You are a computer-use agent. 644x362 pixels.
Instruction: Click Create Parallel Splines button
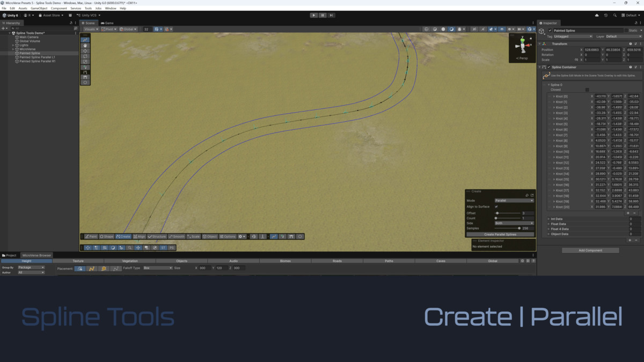500,234
